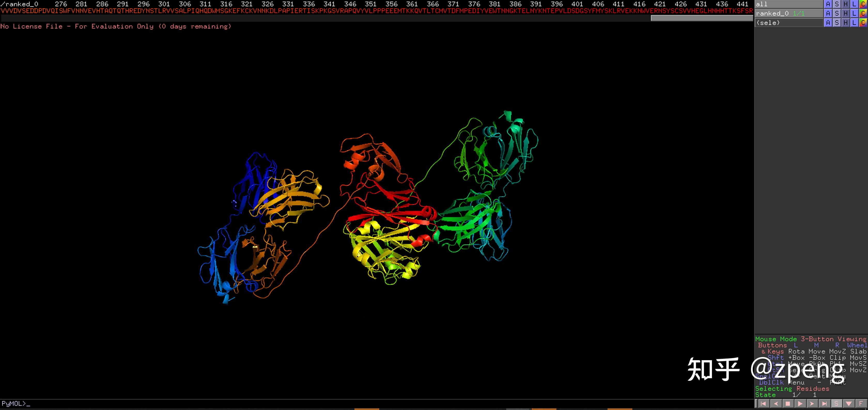The image size is (868, 410).
Task: Advance one frame with right arrow
Action: [x=812, y=404]
